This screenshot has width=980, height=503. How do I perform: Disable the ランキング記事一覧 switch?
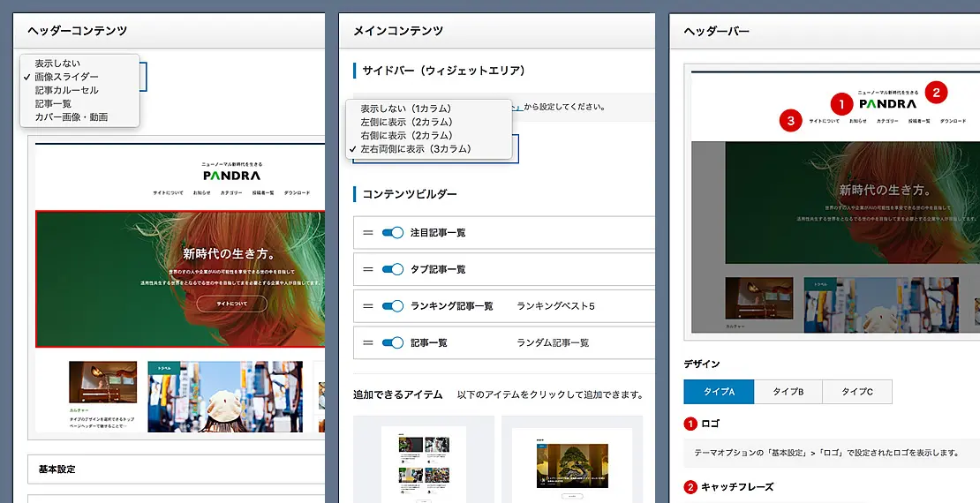point(392,306)
